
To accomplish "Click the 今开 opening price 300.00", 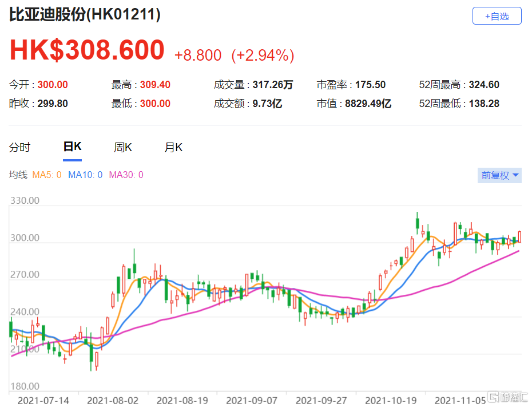I will click(53, 85).
